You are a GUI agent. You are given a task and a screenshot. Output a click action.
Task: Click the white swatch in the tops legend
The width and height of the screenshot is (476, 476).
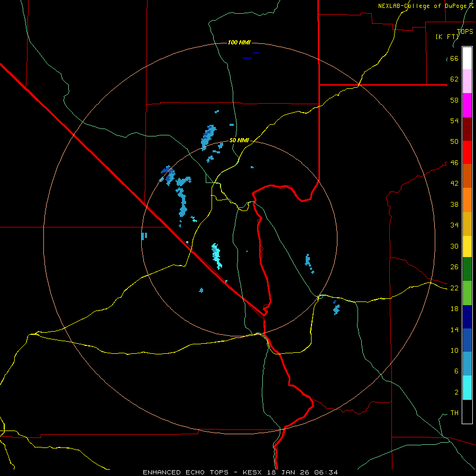467,58
